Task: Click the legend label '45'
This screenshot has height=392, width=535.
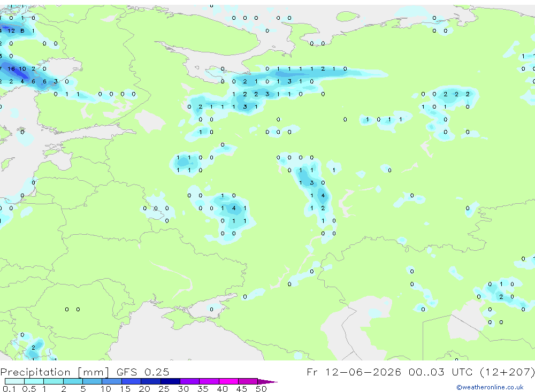Action: [242, 389]
